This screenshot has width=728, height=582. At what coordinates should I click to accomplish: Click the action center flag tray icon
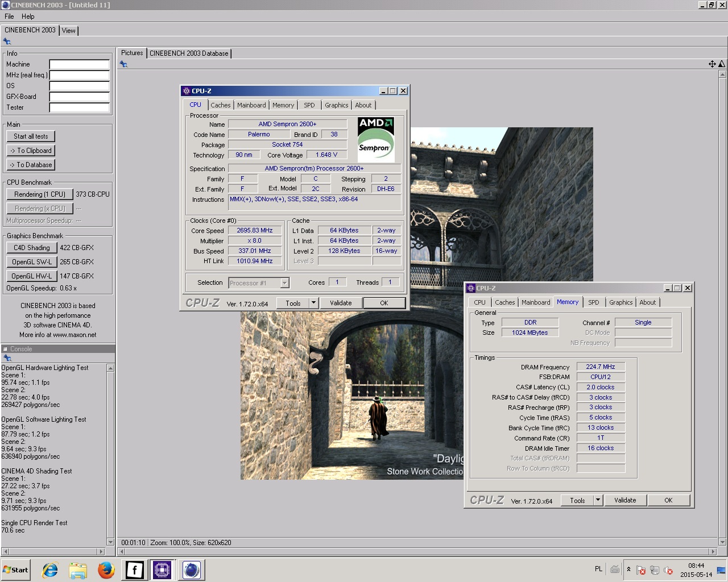641,570
